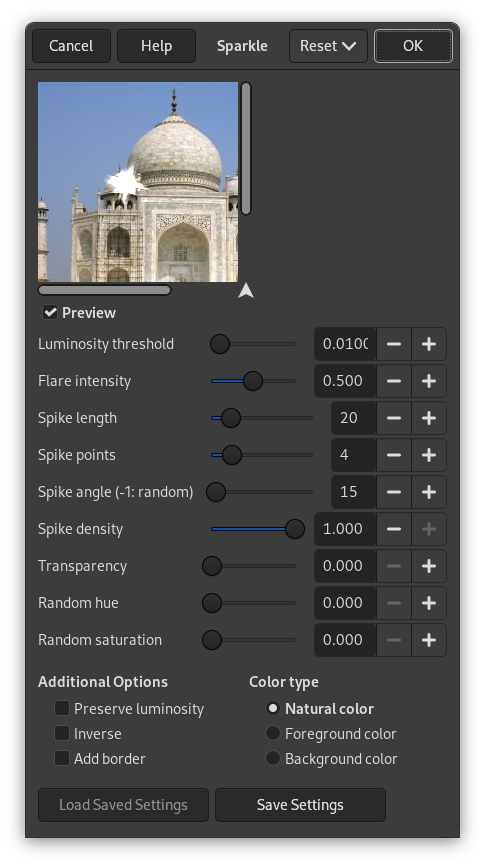485x866 pixels.
Task: Edit the Transparency value field
Action: (x=345, y=566)
